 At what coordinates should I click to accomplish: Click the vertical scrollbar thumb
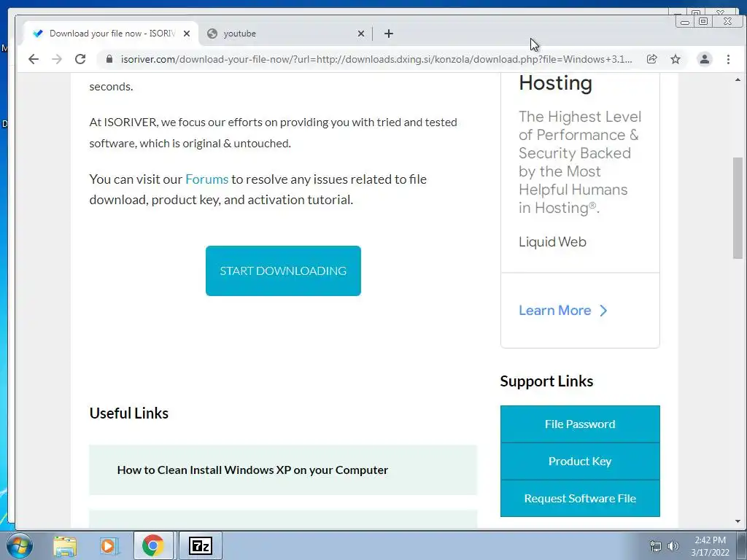coord(738,208)
